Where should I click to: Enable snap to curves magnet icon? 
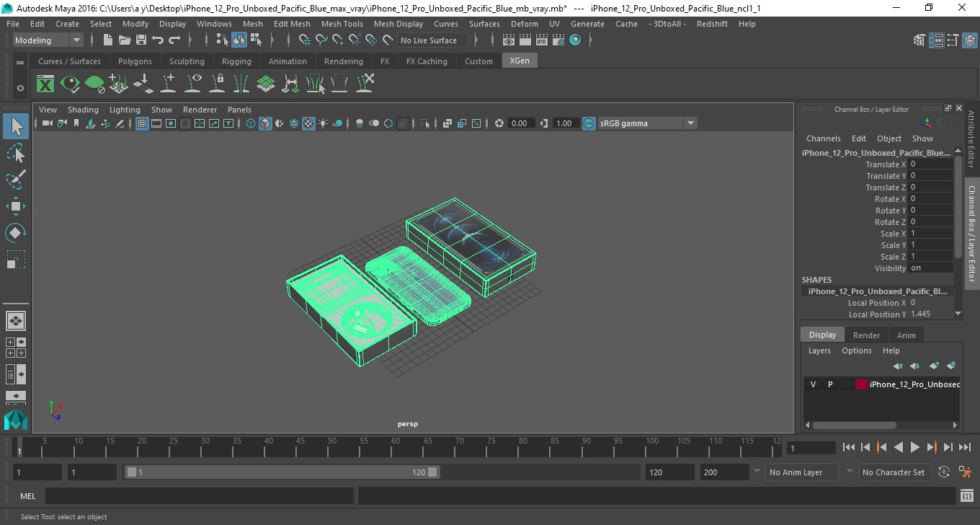point(321,40)
